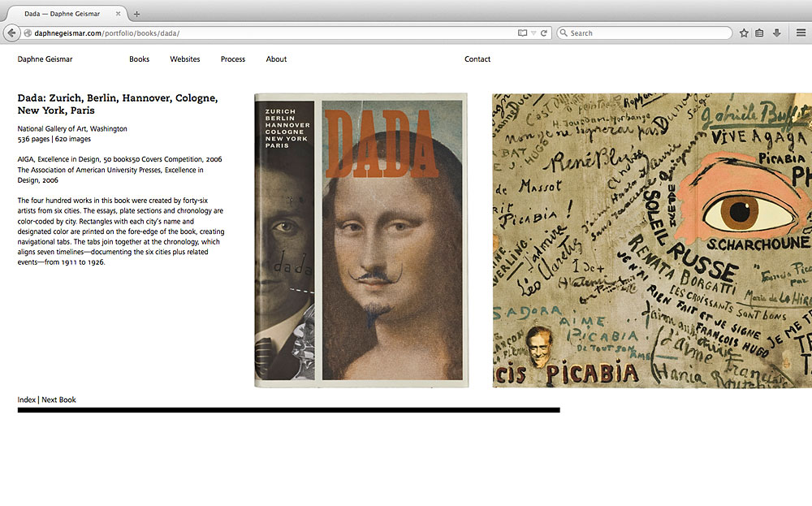812x506 pixels.
Task: Close the Dada — Daphne Geismar tab
Action: [119, 14]
